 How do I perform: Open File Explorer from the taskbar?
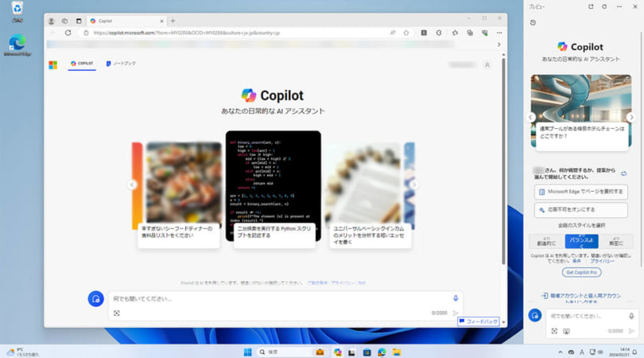[397, 352]
